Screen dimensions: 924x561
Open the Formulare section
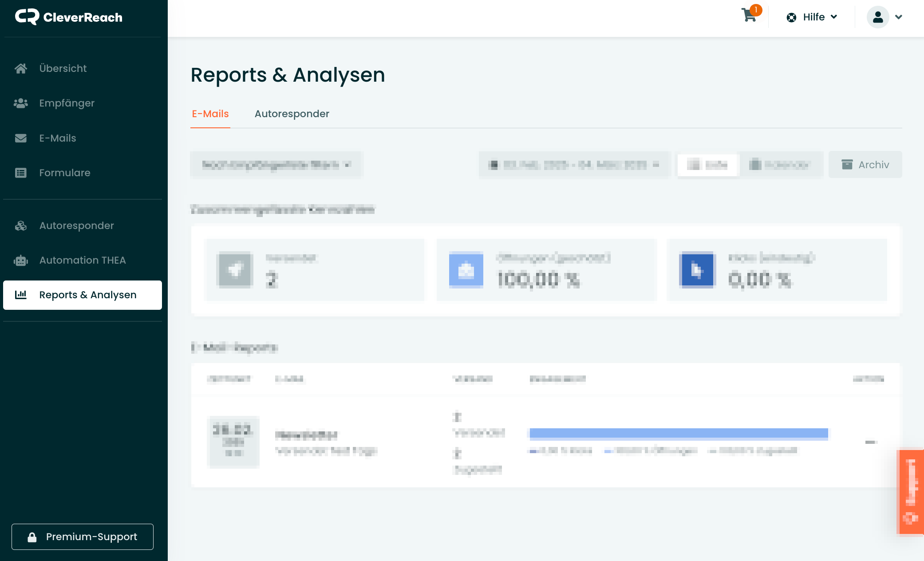(x=64, y=173)
